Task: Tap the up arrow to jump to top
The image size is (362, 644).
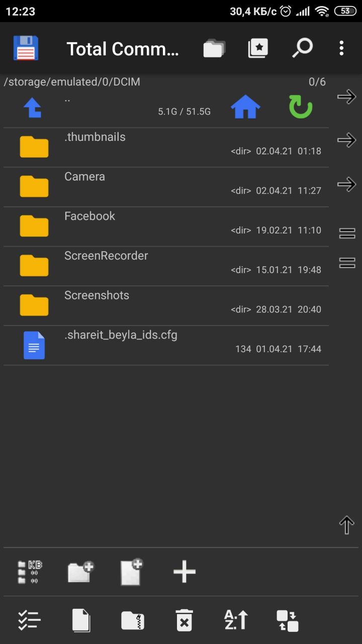Action: pos(347,525)
